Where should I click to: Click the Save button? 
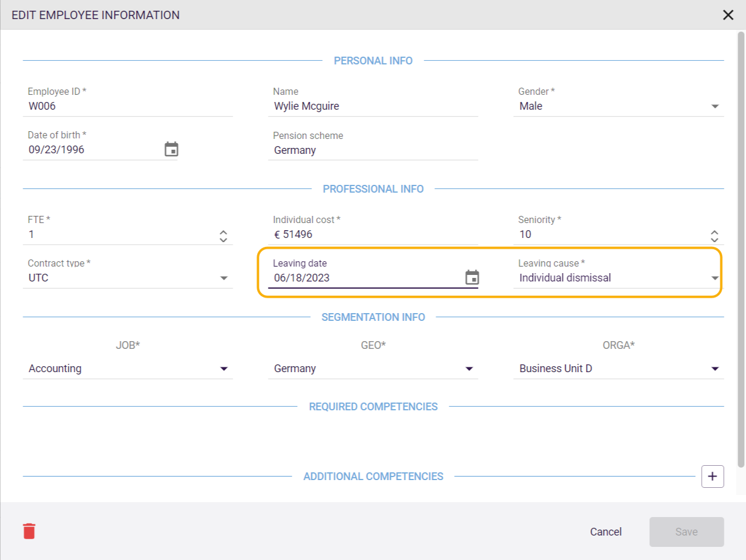(686, 531)
